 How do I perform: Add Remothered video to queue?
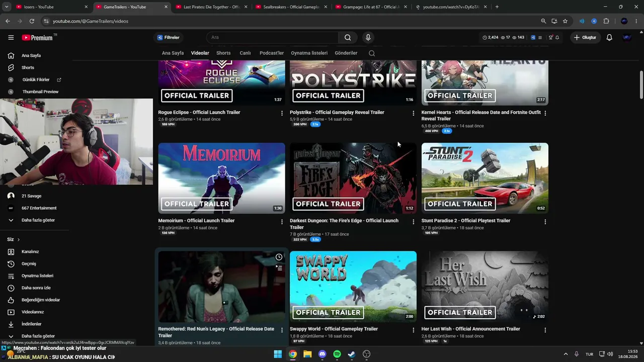pyautogui.click(x=279, y=268)
